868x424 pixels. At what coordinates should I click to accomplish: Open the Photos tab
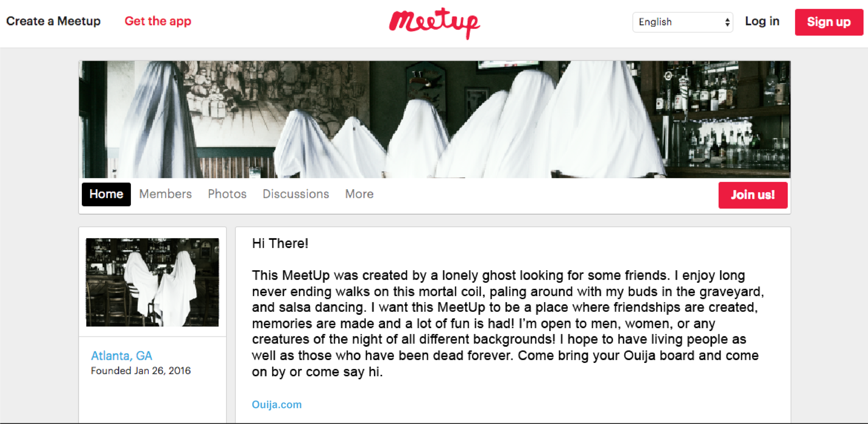pyautogui.click(x=227, y=194)
